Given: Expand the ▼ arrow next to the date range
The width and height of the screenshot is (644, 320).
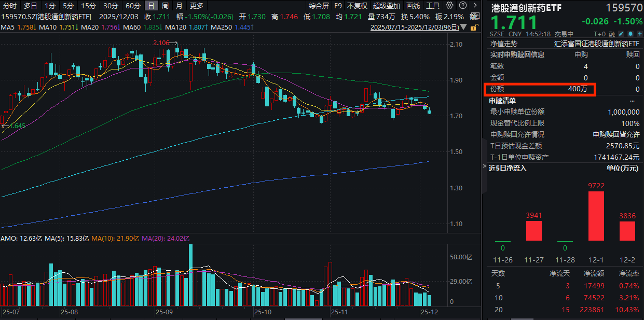Looking at the screenshot, I should tap(465, 27).
